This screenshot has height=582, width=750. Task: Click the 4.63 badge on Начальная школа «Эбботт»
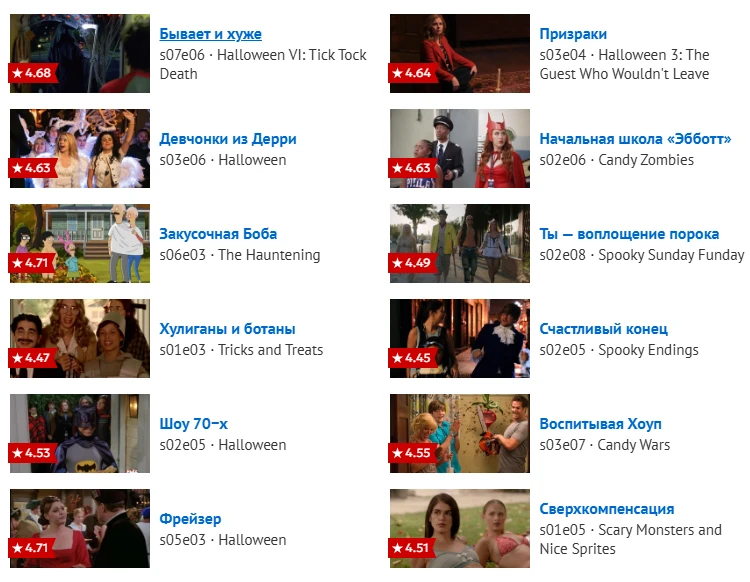click(412, 168)
